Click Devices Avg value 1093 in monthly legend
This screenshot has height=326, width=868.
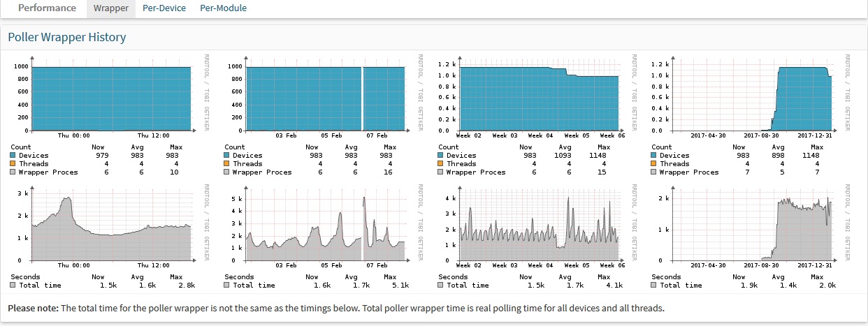pyautogui.click(x=564, y=156)
